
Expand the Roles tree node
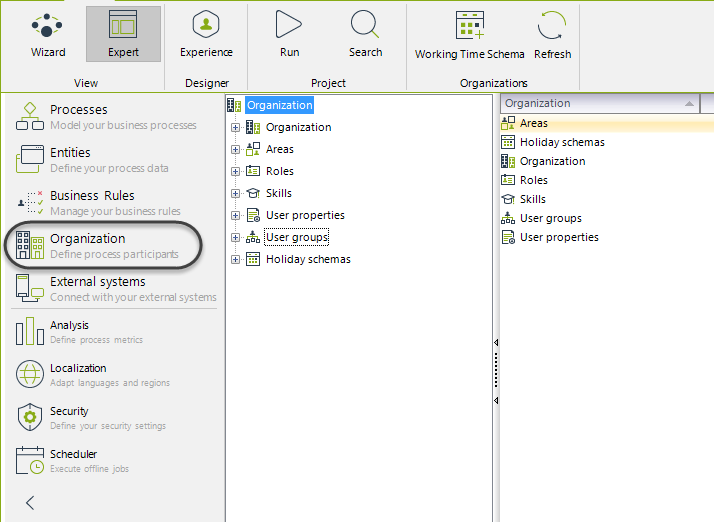pyautogui.click(x=235, y=171)
